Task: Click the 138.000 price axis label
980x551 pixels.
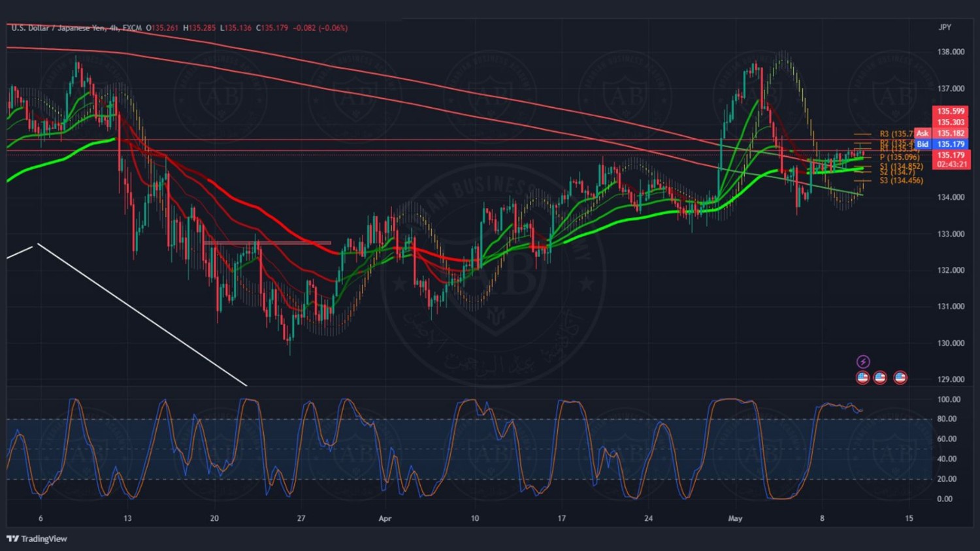Action: (951, 52)
